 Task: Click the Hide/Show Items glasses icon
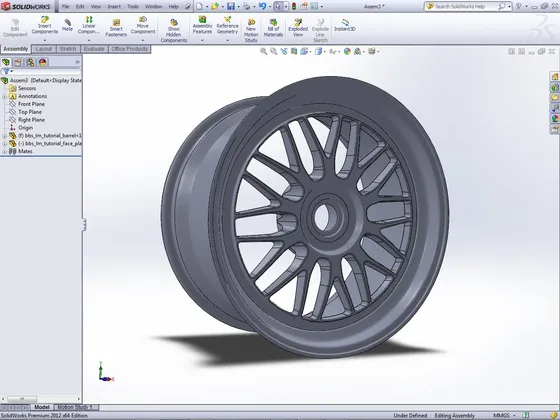(332, 51)
